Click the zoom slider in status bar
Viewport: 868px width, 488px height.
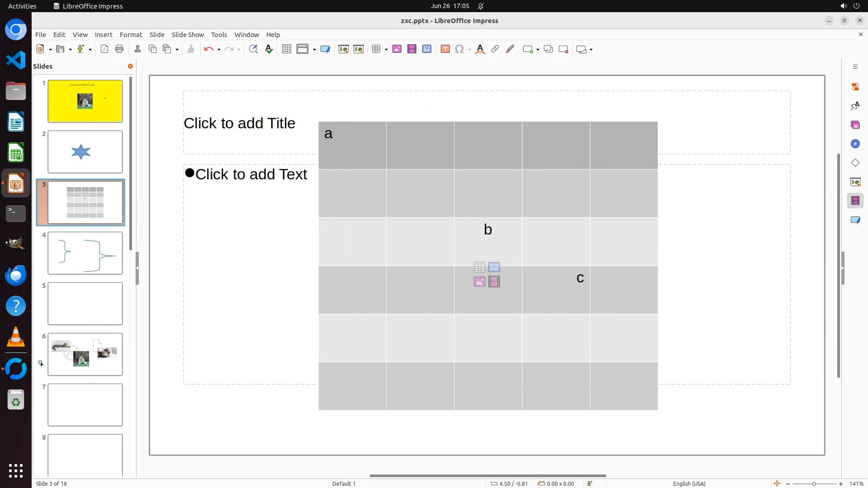pyautogui.click(x=814, y=483)
